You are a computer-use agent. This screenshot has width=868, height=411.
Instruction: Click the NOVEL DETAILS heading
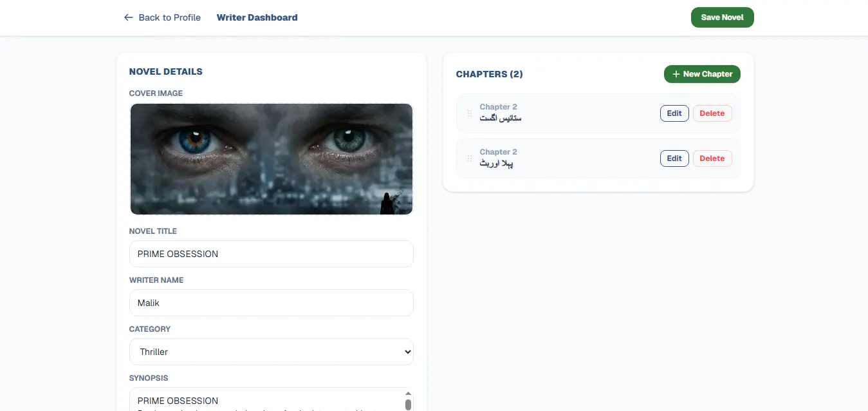click(166, 72)
